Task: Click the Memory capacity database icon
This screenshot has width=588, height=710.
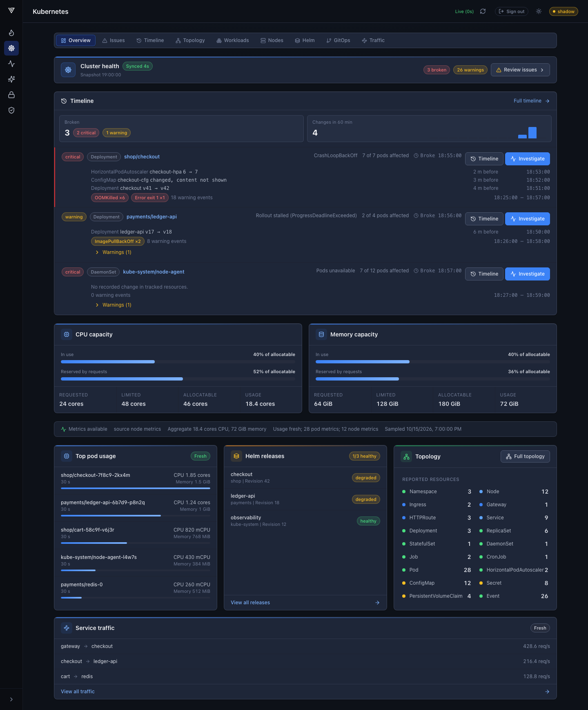Action: point(321,334)
